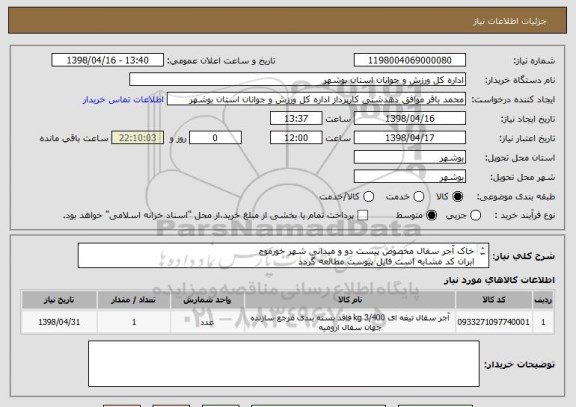
Task: Click the general need description text box
Action: pyautogui.click(x=283, y=256)
